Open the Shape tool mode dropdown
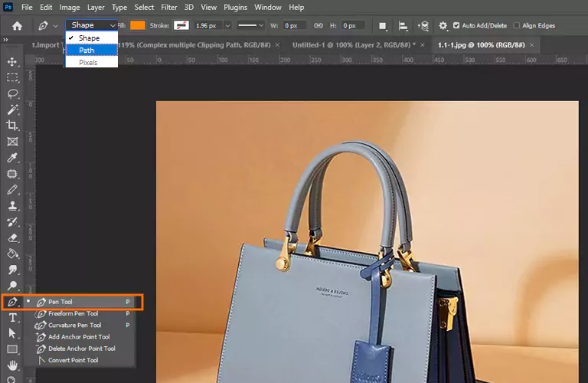The image size is (588, 383). [x=92, y=25]
